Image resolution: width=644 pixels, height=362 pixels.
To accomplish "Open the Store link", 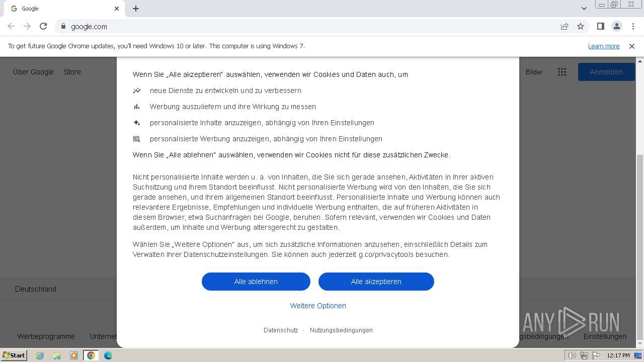I will coord(72,72).
